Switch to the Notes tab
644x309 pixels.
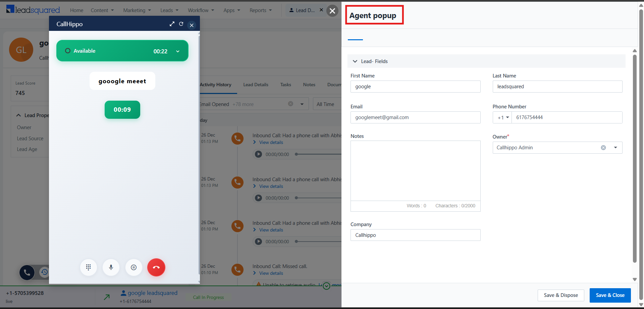pyautogui.click(x=309, y=85)
